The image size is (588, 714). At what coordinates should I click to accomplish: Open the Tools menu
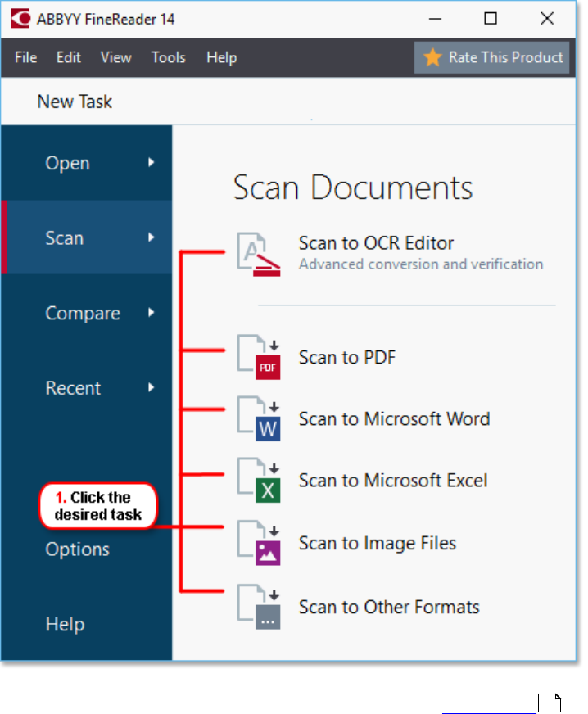click(x=169, y=57)
